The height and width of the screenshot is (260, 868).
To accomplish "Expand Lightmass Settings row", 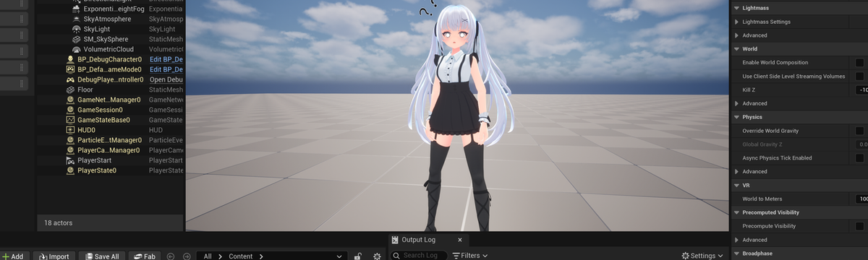I will [736, 22].
